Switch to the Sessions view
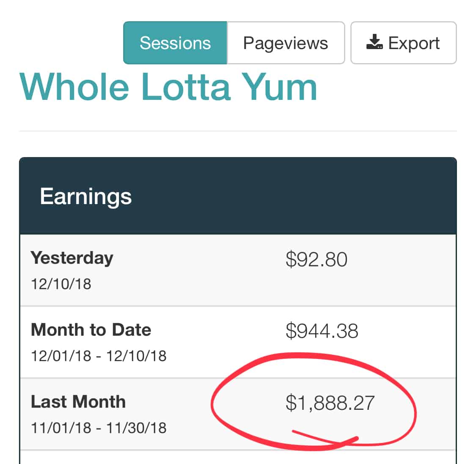 click(175, 43)
